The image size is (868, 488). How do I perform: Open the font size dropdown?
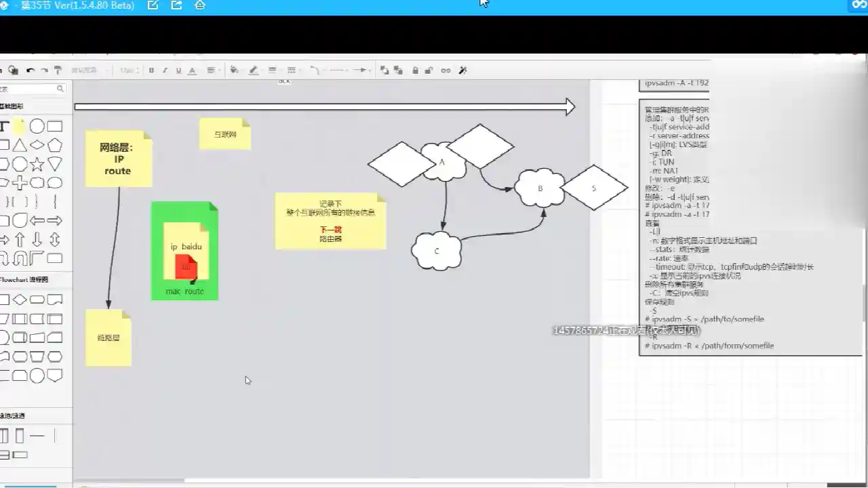click(129, 70)
